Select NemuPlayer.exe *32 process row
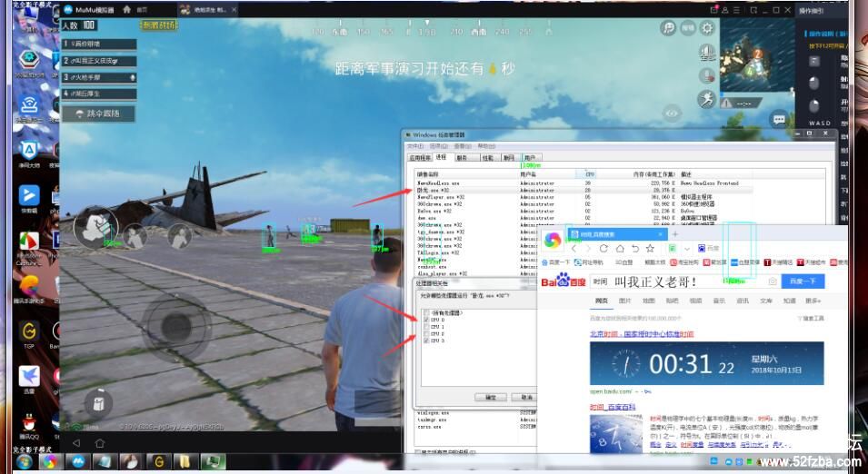This screenshot has height=474, width=868. coord(584,197)
